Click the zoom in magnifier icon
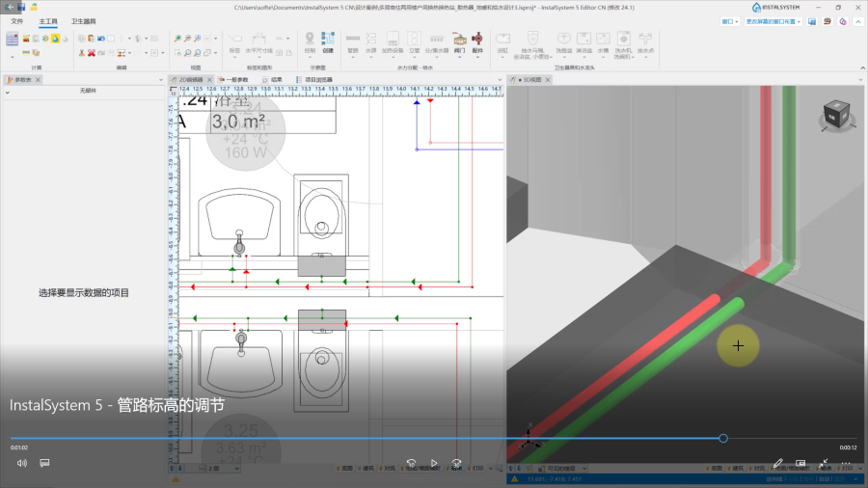 point(177,39)
